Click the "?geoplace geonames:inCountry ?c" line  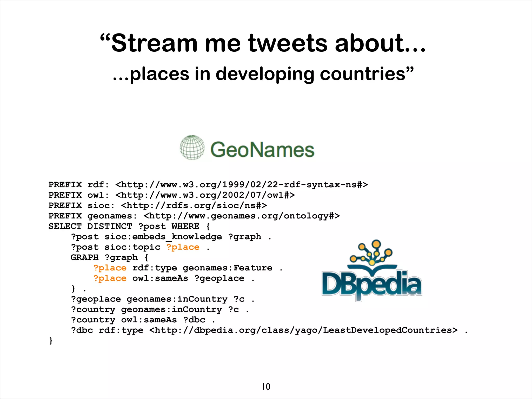(x=163, y=299)
